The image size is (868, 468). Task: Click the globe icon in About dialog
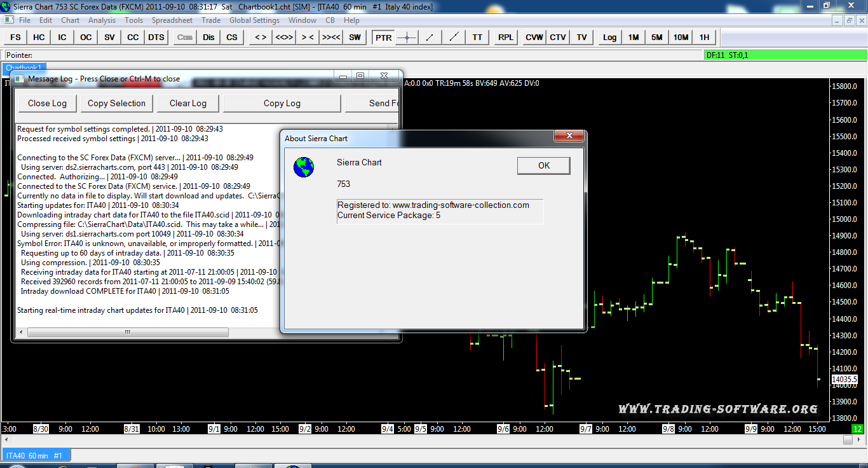tap(304, 167)
